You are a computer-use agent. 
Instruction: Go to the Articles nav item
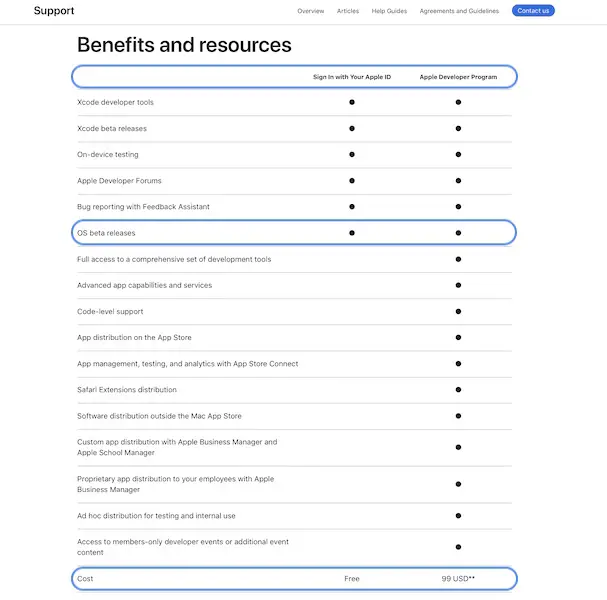pyautogui.click(x=348, y=11)
